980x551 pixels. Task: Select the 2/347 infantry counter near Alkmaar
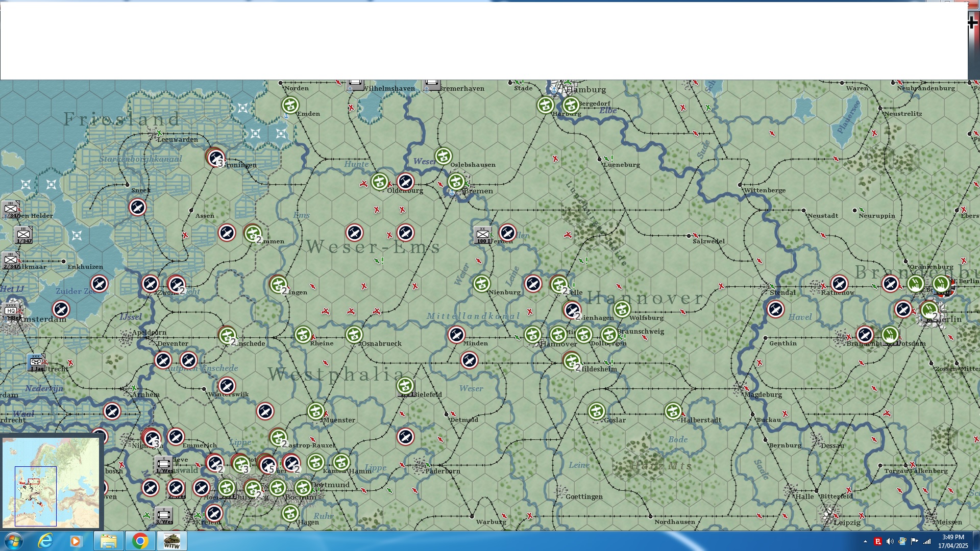(x=11, y=260)
